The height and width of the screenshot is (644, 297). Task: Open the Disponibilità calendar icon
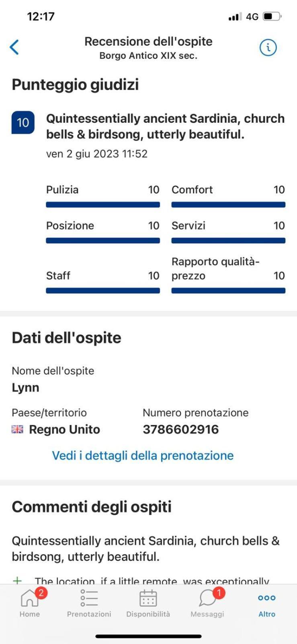[x=148, y=598]
